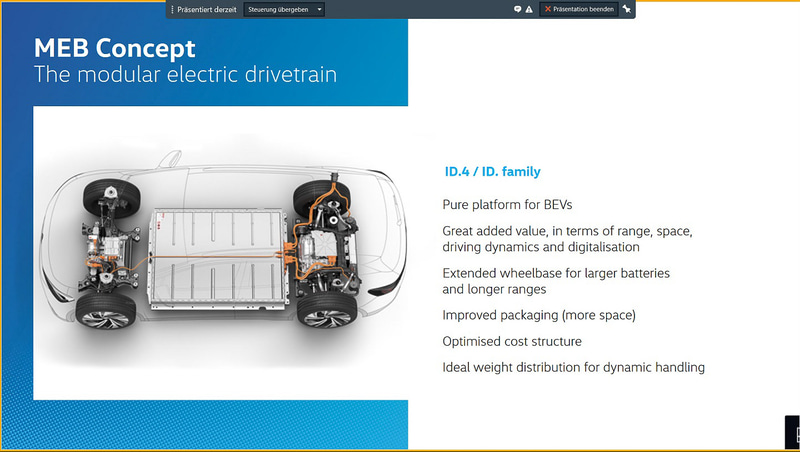This screenshot has width=800, height=452.
Task: Open the 'Steuerung übergeben' dropdown
Action: pos(284,9)
